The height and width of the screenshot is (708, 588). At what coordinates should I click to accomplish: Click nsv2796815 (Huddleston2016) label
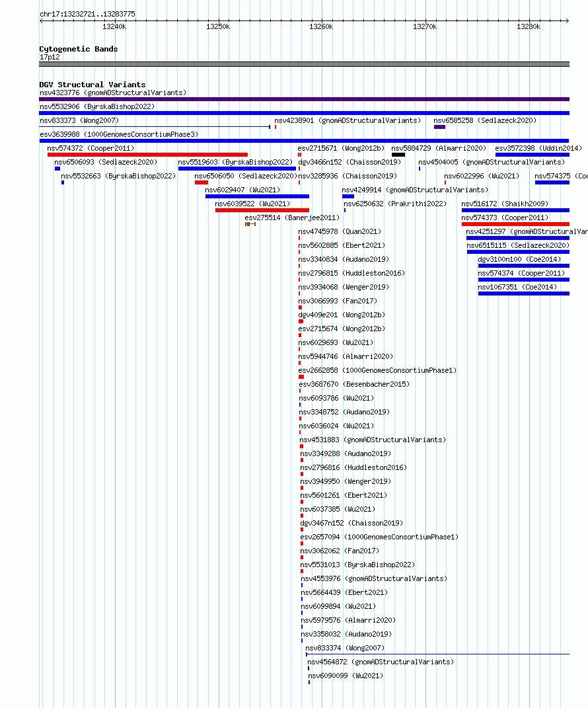click(351, 274)
